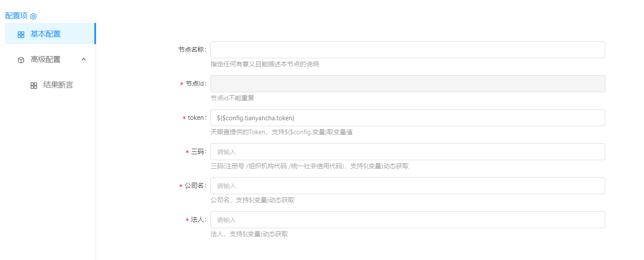Click the grid icon next to 结果断言

pos(34,85)
